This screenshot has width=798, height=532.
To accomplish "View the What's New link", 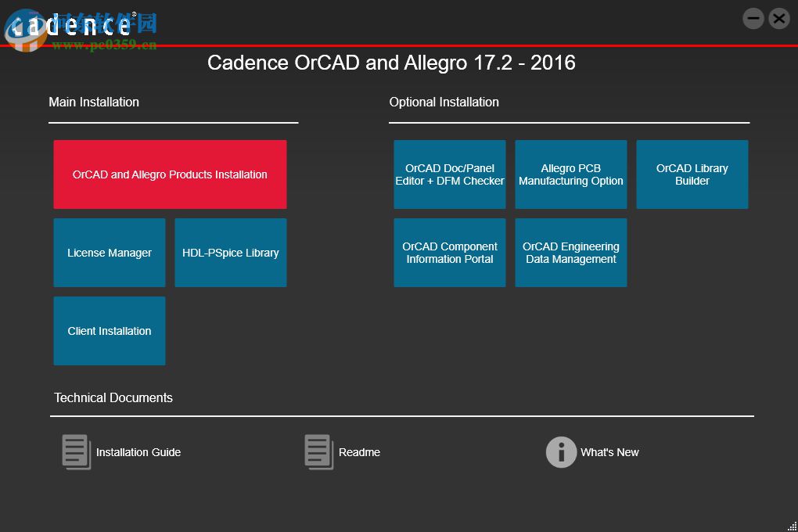I will 609,452.
